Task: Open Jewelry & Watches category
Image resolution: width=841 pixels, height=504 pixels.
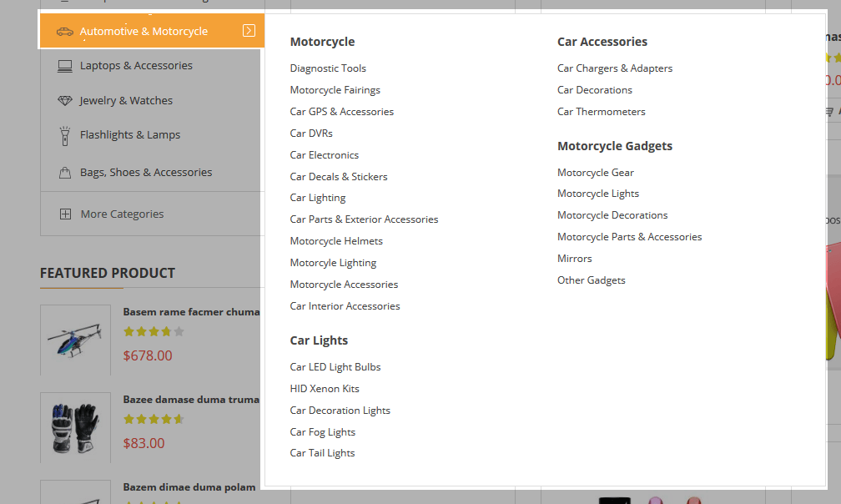Action: [126, 100]
